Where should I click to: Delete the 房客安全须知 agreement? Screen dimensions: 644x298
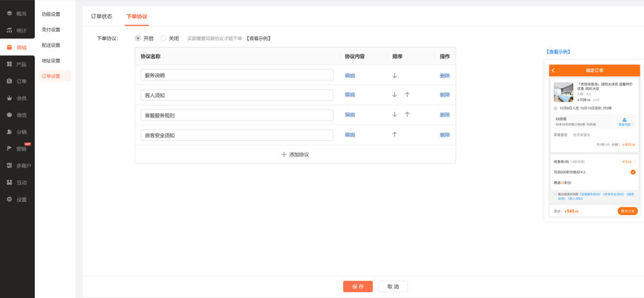click(445, 135)
